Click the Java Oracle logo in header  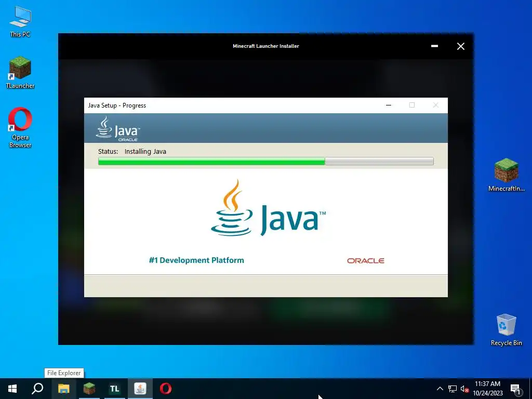[x=118, y=129]
